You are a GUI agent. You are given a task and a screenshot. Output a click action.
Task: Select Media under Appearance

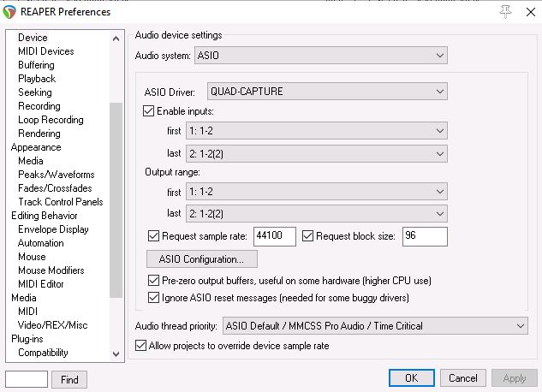(31, 161)
